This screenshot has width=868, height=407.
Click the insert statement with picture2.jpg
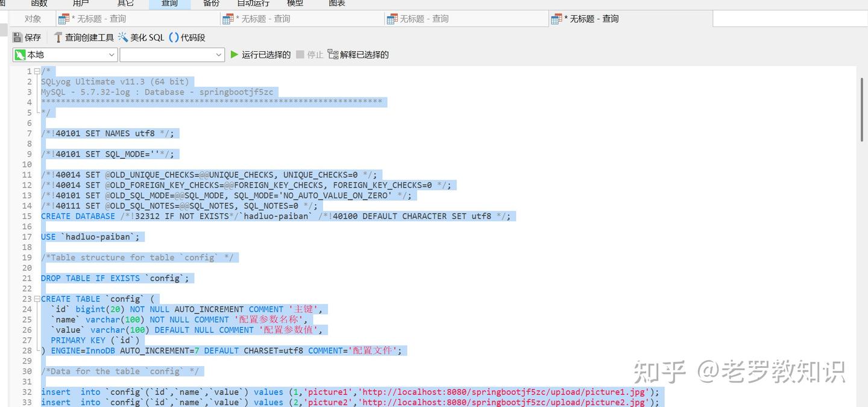coord(350,402)
